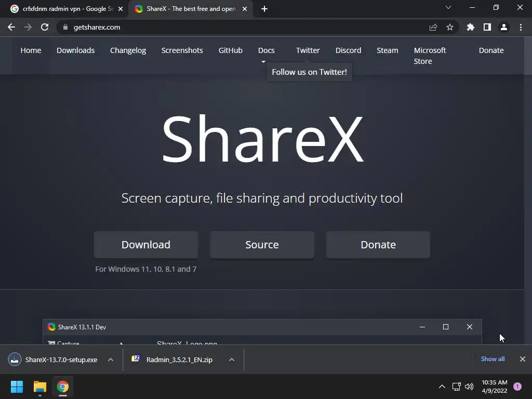Select the ShareX browser tab
The width and height of the screenshot is (532, 399).
[x=191, y=9]
